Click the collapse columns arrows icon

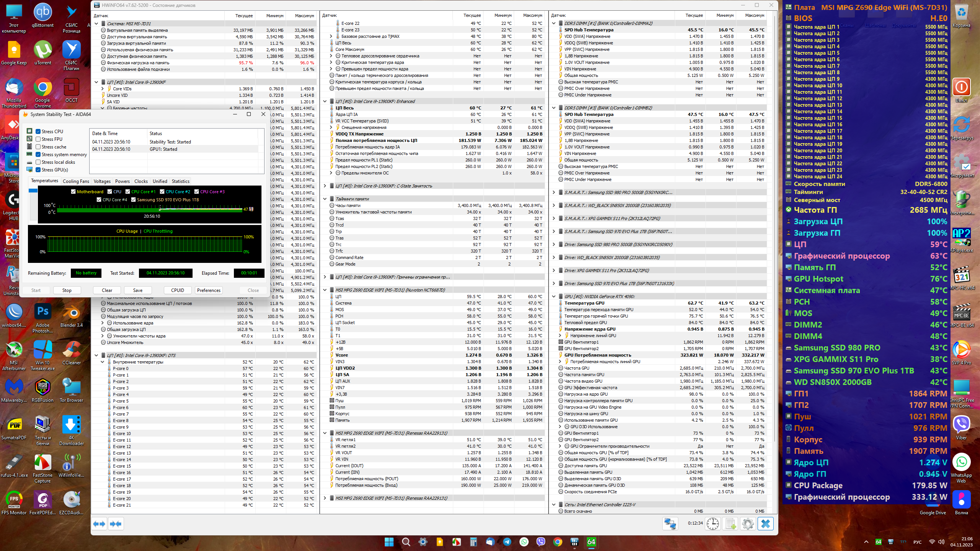pyautogui.click(x=116, y=524)
